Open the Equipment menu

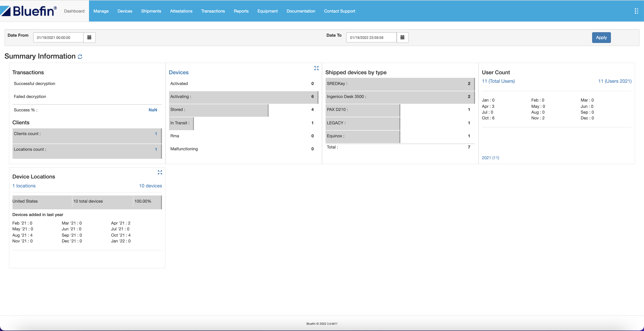[267, 11]
